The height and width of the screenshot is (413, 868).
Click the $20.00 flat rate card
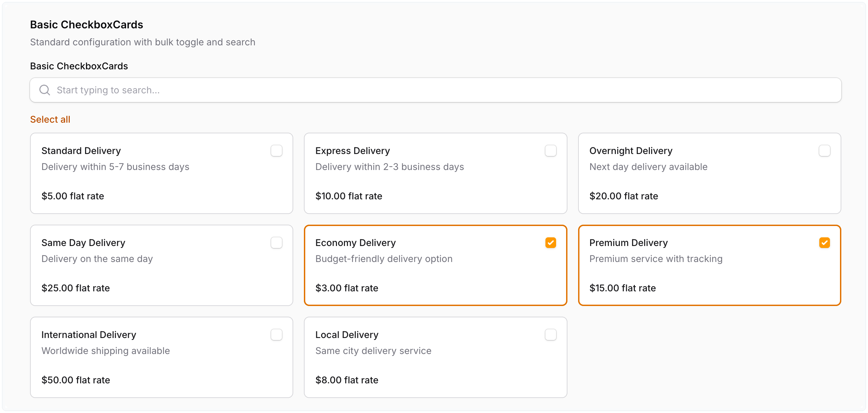click(623, 196)
